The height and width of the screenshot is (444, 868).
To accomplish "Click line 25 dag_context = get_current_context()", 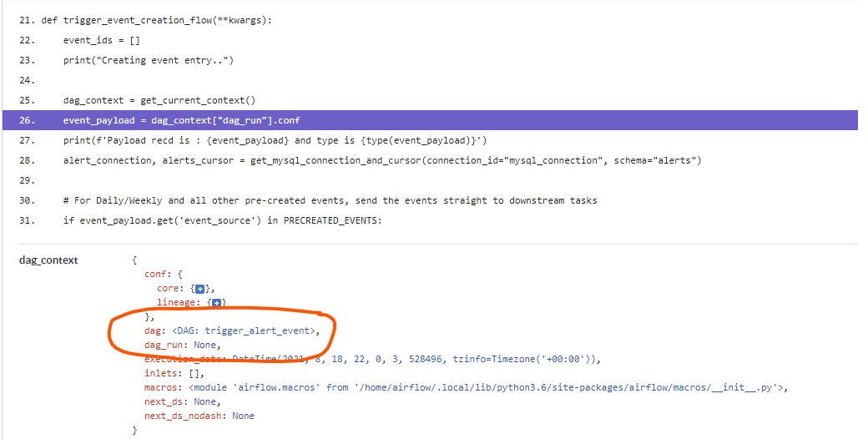I will pos(159,100).
